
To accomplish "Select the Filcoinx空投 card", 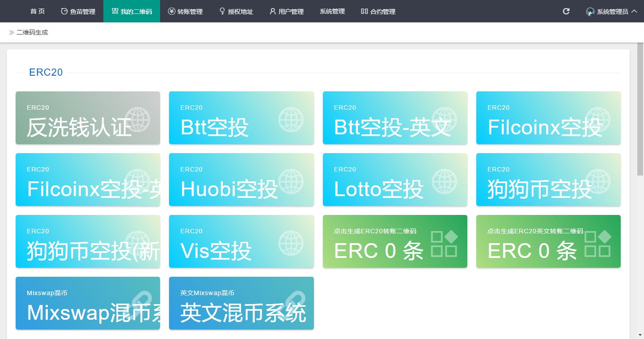I will pos(548,118).
